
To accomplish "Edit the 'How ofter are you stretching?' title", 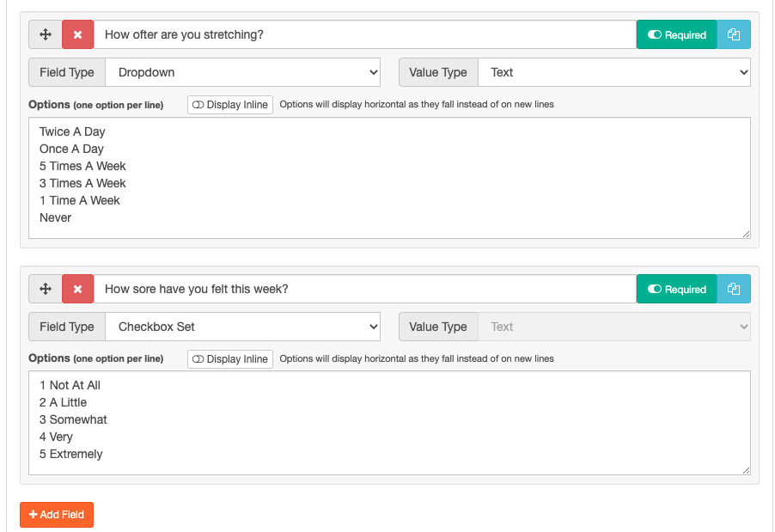I will coord(364,35).
